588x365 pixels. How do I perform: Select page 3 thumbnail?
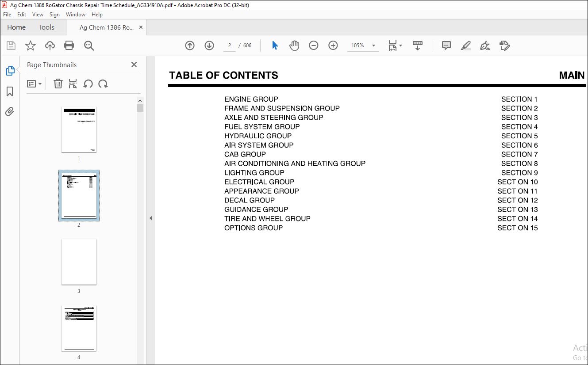(79, 262)
